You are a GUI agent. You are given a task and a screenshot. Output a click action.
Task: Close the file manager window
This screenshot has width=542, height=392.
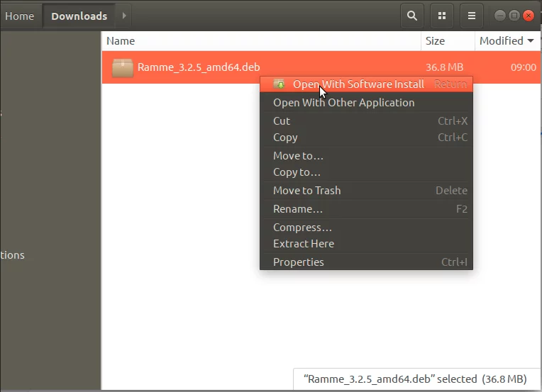(x=529, y=16)
